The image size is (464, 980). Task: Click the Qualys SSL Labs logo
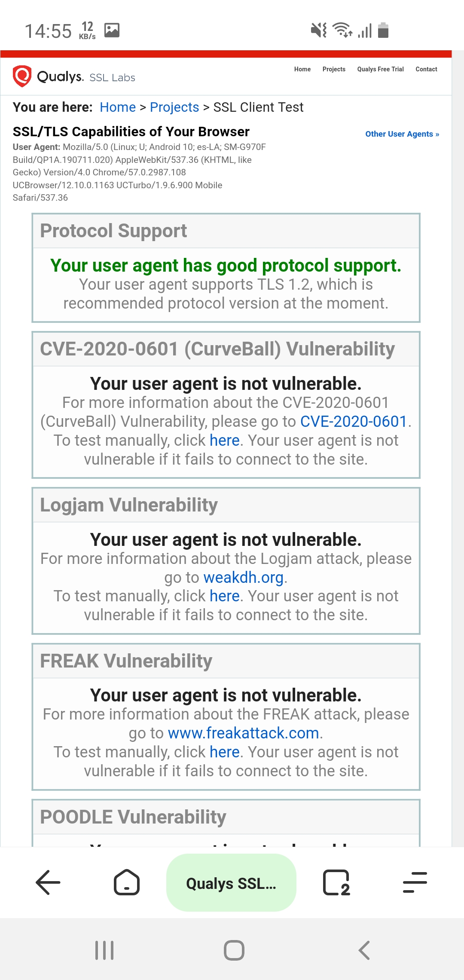click(74, 77)
